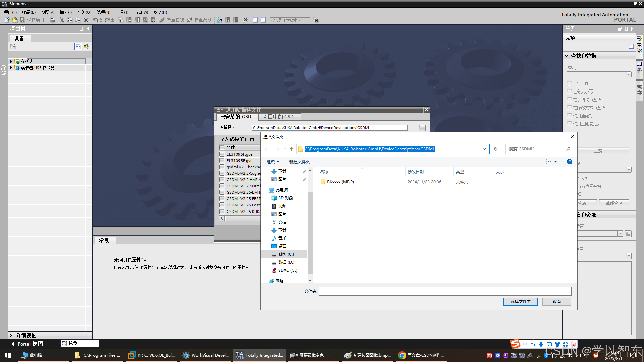
Task: Enable whole word match checkbox (全字匹配)
Action: click(569, 84)
